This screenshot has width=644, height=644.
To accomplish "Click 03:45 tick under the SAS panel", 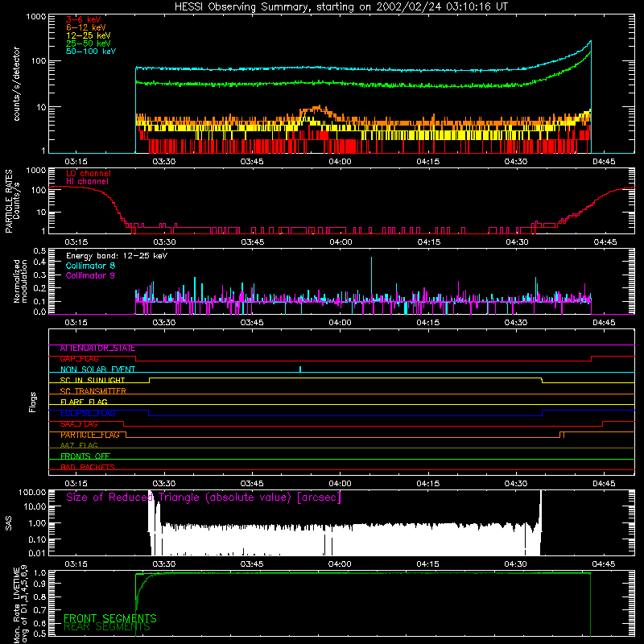I will coord(252,564).
